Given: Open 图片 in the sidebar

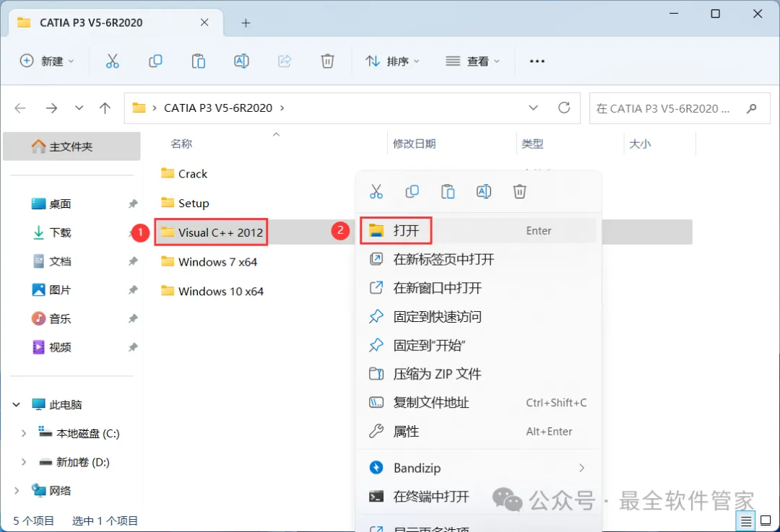Looking at the screenshot, I should (x=60, y=290).
